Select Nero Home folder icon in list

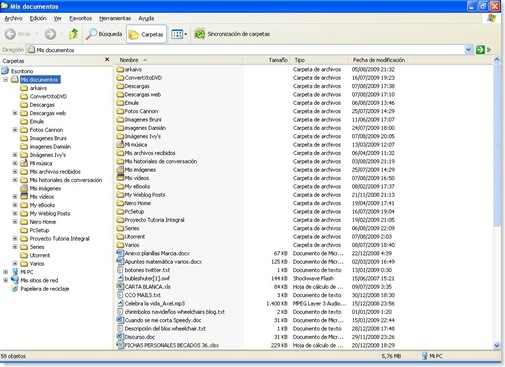pyautogui.click(x=120, y=203)
